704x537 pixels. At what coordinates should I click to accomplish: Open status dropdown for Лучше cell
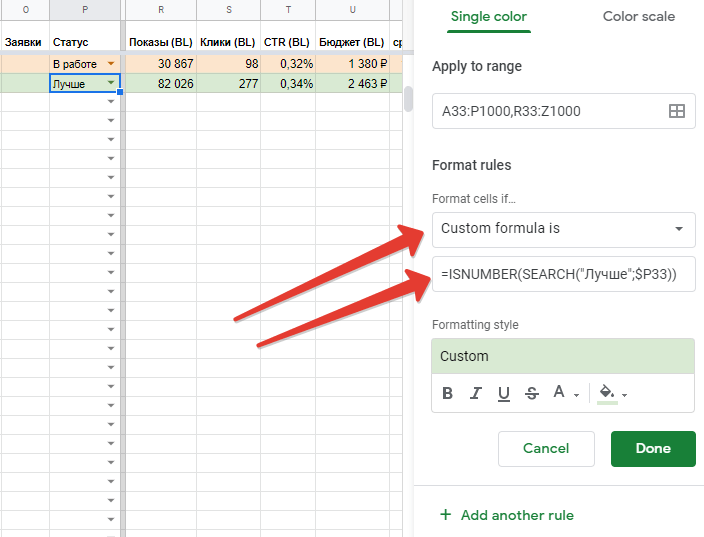click(x=111, y=83)
